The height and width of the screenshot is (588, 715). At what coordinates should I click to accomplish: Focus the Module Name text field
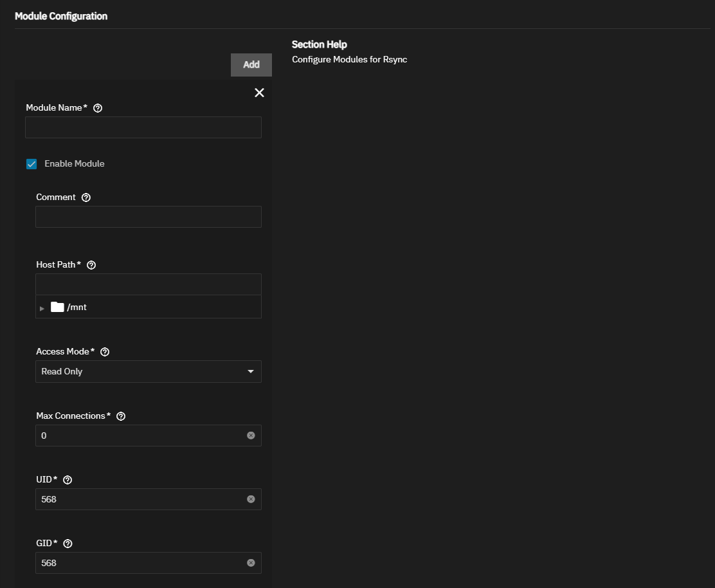(143, 127)
